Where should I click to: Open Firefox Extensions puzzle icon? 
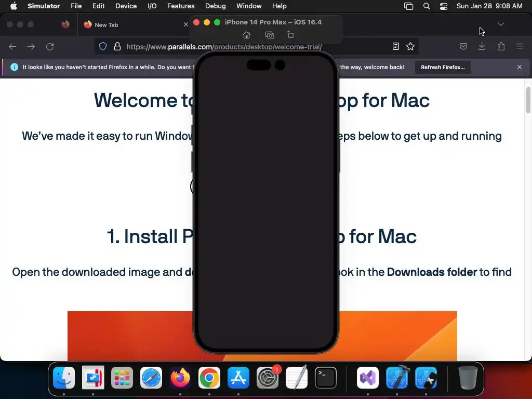coord(501,46)
